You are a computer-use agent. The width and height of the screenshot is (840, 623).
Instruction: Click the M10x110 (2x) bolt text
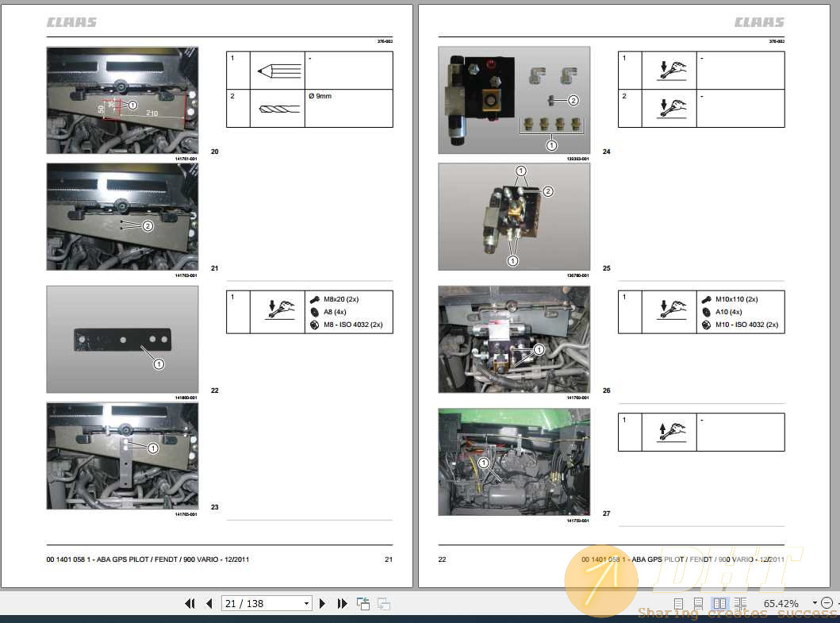[737, 299]
